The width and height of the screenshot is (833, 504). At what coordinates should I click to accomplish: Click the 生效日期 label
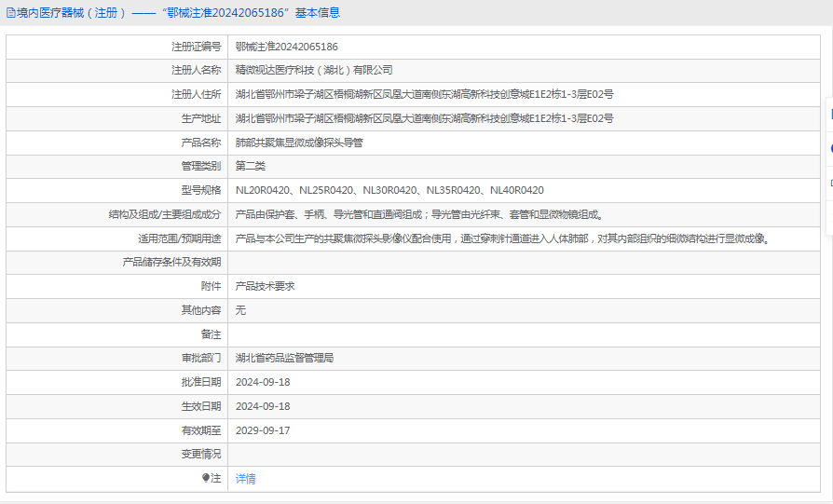pos(201,406)
